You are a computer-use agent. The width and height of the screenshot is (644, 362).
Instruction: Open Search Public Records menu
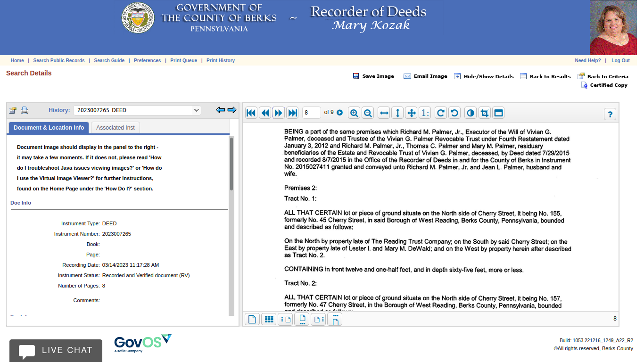point(59,60)
